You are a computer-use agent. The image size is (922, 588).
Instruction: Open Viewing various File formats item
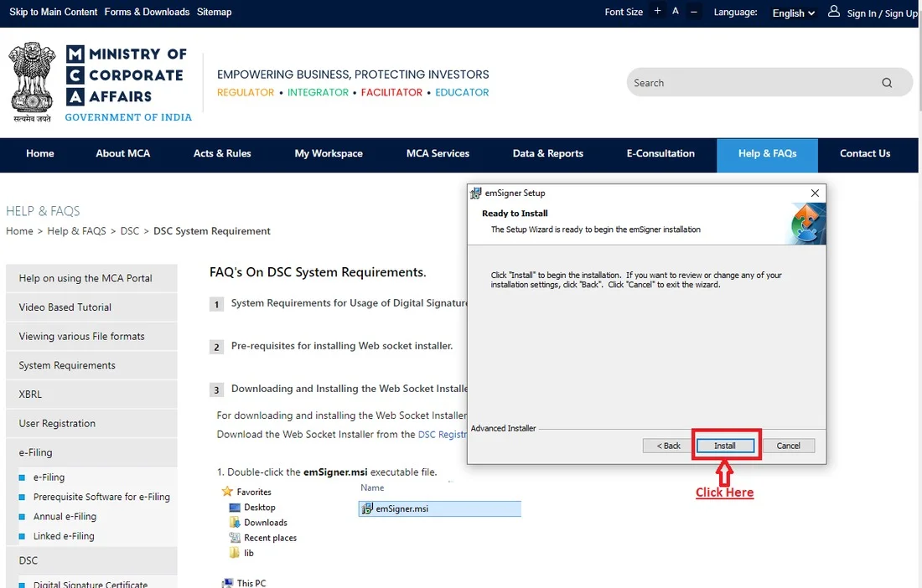click(x=91, y=336)
